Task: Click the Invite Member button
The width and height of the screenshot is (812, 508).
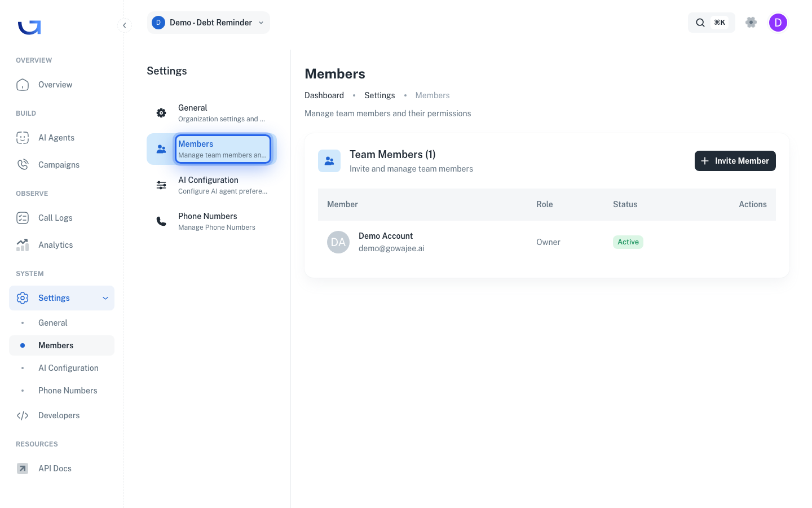Action: [735, 161]
